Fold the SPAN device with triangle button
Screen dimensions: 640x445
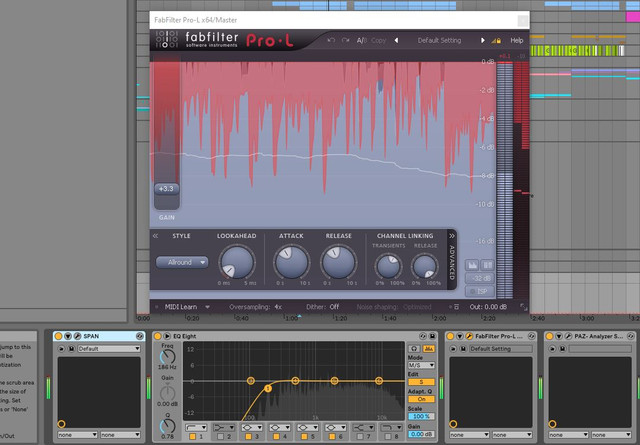(x=68, y=336)
